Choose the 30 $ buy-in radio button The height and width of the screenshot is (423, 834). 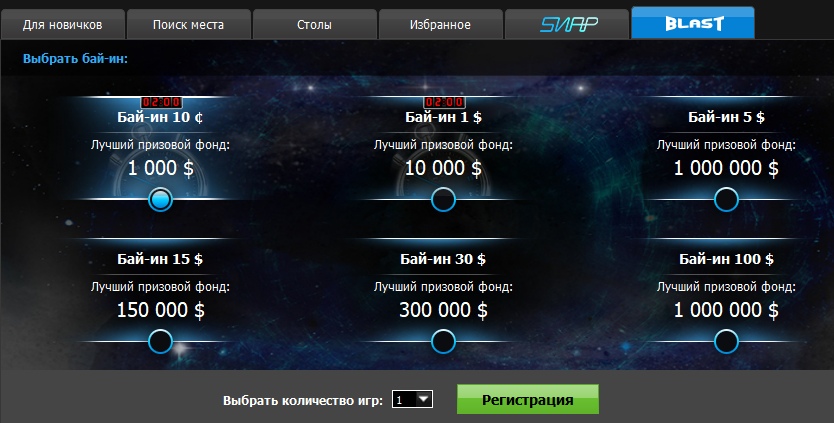click(443, 342)
